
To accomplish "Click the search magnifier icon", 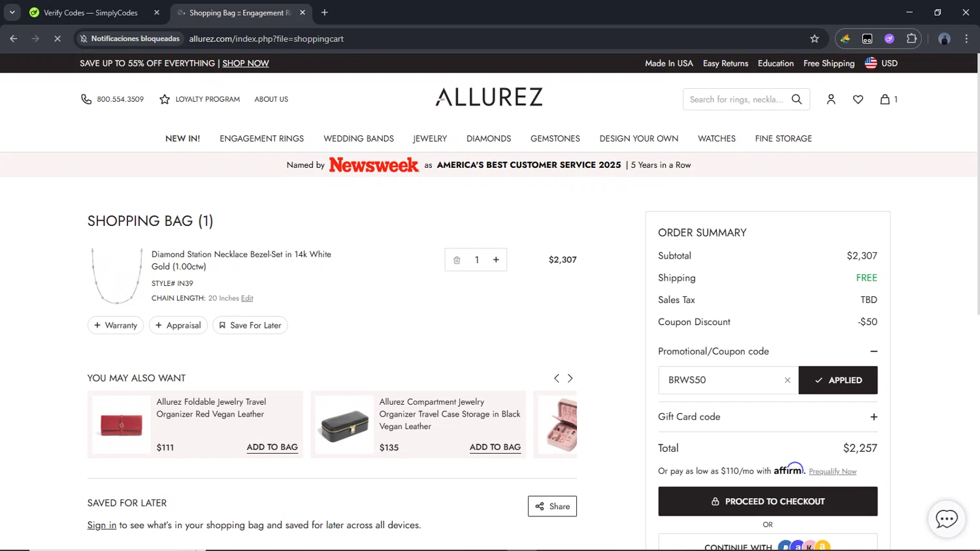I will tap(796, 99).
